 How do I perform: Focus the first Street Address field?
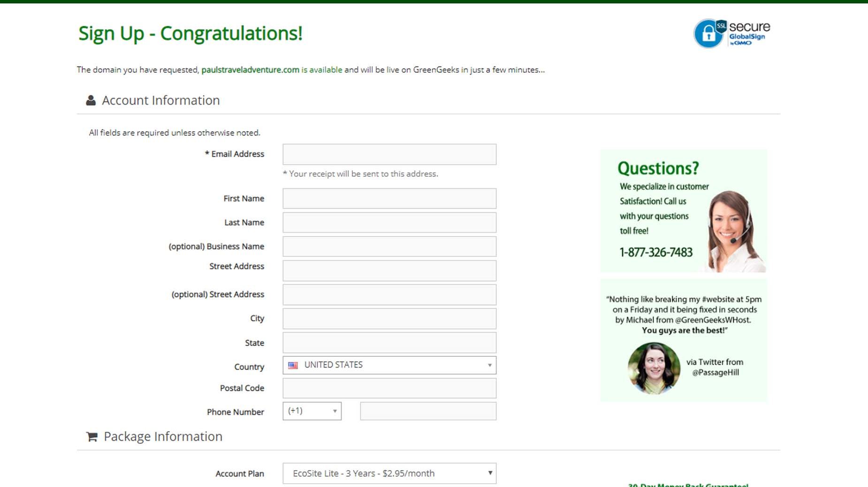[389, 270]
